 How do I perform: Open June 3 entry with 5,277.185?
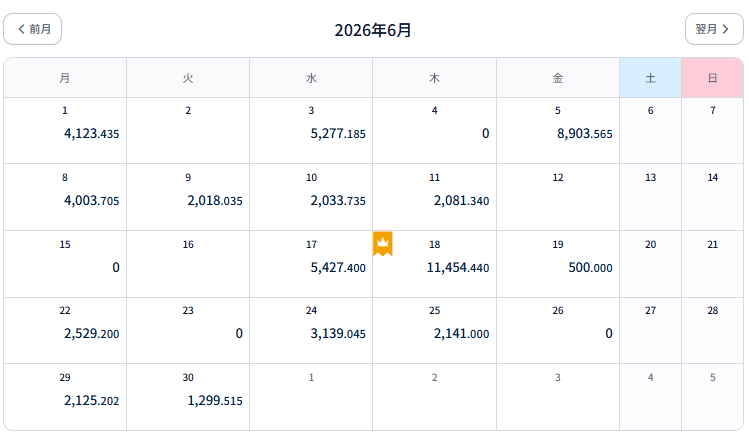point(311,130)
